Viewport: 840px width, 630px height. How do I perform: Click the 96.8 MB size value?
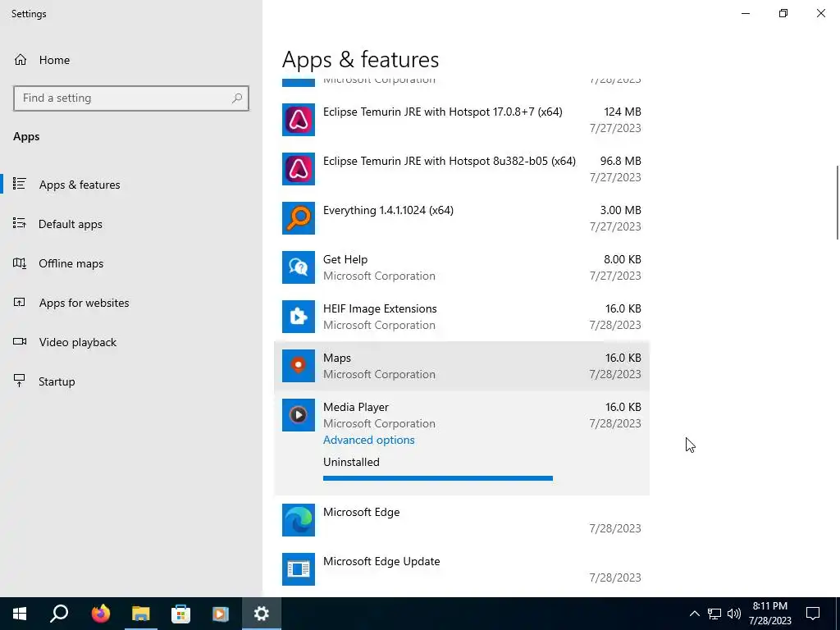(620, 162)
